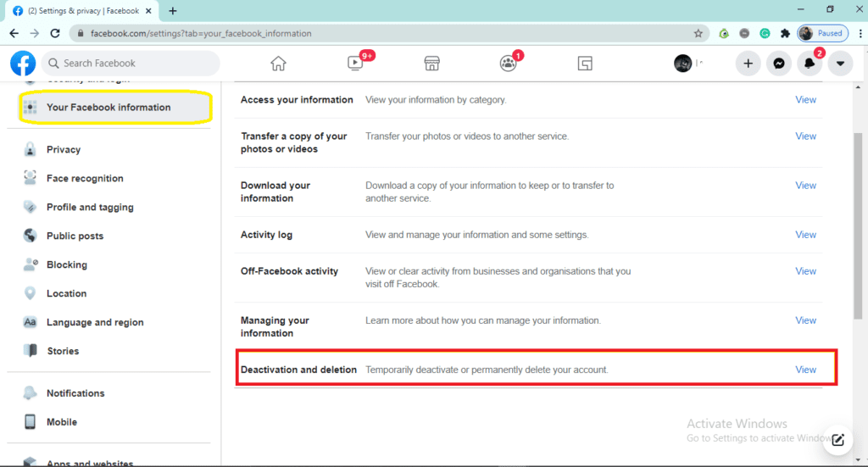Open the notifications bell icon

tap(810, 64)
